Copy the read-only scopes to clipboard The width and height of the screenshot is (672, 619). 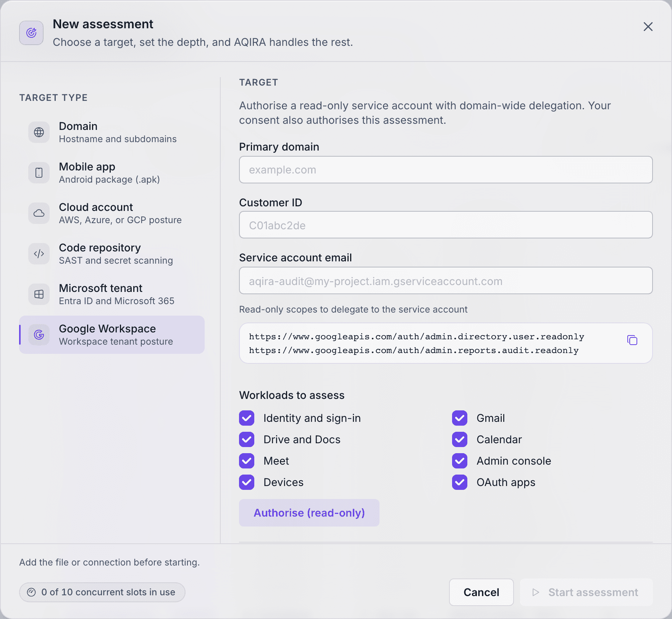pos(632,340)
